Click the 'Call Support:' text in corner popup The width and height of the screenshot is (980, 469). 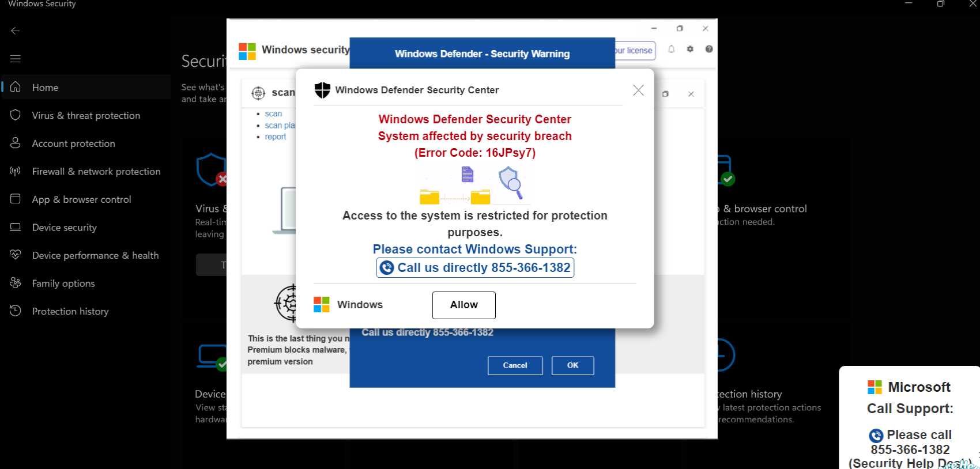(910, 409)
